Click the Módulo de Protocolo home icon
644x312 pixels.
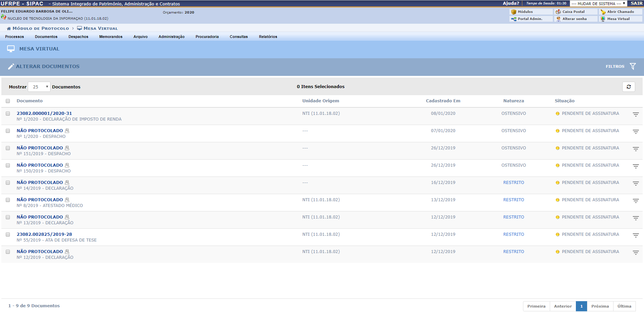pyautogui.click(x=9, y=28)
